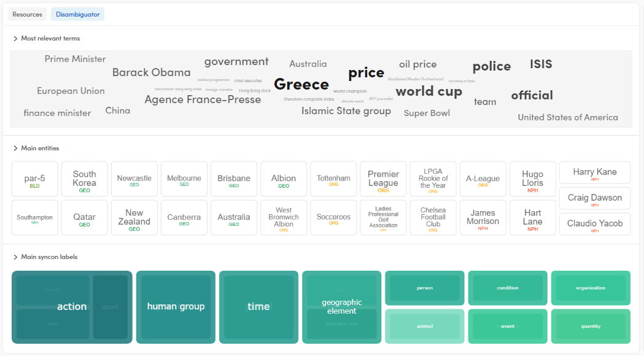
Task: Select Barack Obama in the term cloud
Action: click(x=151, y=72)
